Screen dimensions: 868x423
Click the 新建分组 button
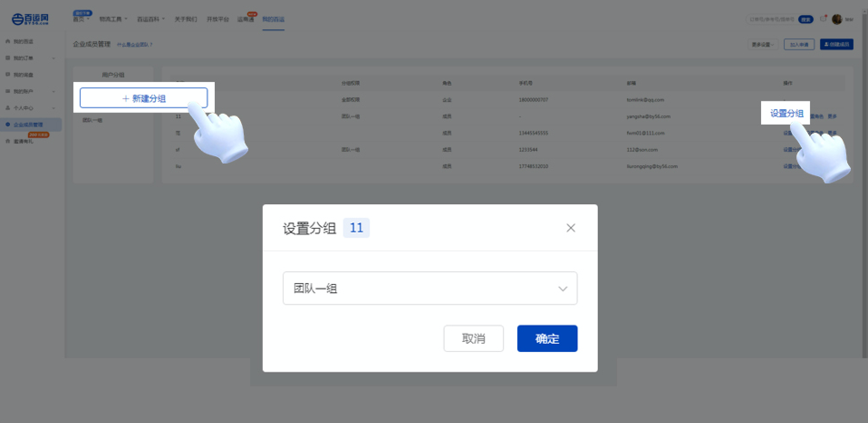(143, 98)
